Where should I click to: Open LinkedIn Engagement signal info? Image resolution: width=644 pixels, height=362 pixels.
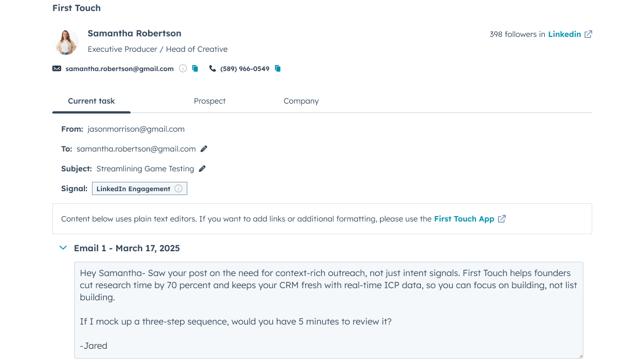[178, 188]
